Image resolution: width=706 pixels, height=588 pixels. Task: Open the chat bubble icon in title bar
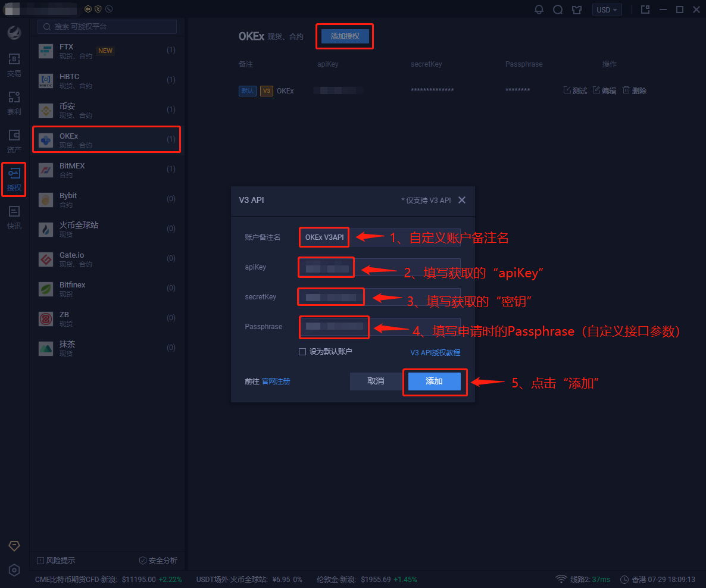pyautogui.click(x=557, y=10)
